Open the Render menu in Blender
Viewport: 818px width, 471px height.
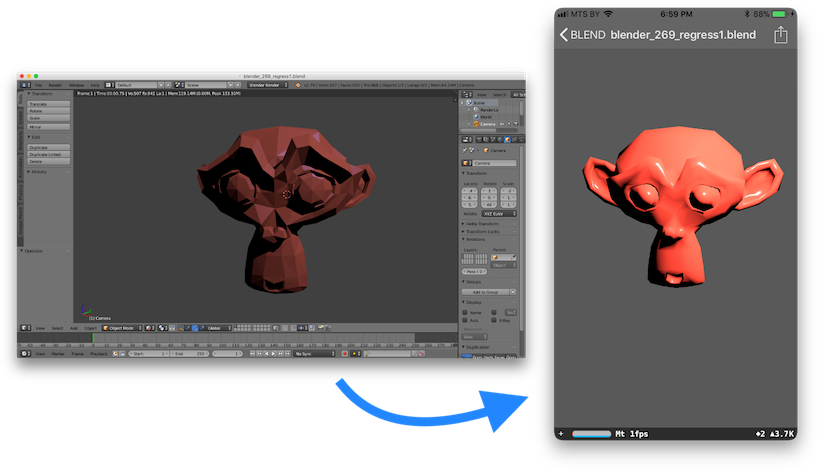tap(55, 85)
